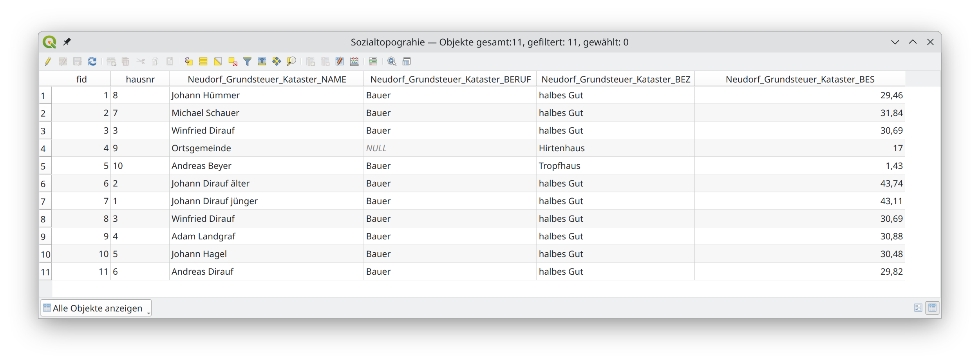
Task: Select features using an expression
Action: point(188,62)
